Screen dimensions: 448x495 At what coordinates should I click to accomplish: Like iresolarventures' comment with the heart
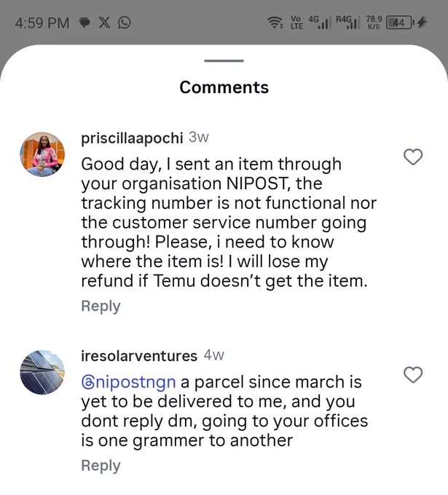coord(413,375)
